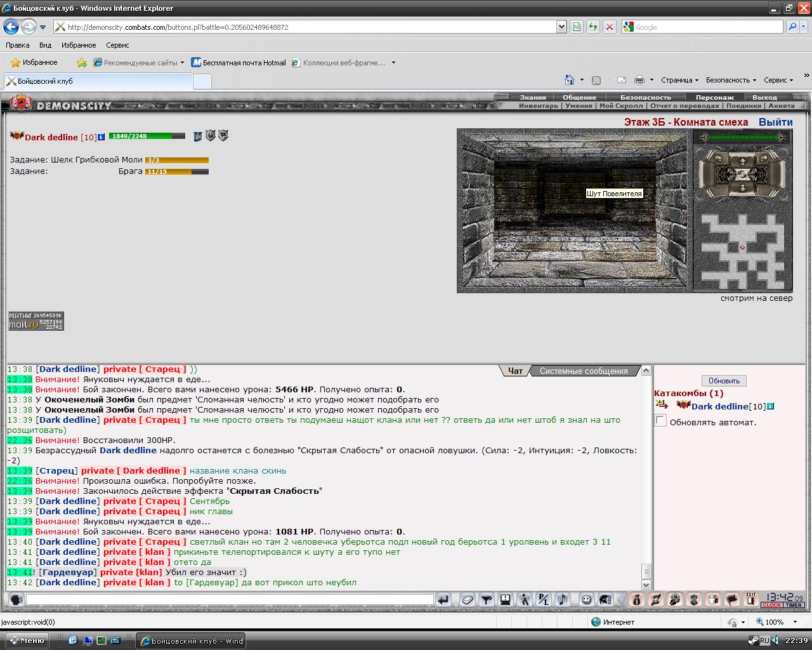Open the Вид menu

click(x=45, y=45)
